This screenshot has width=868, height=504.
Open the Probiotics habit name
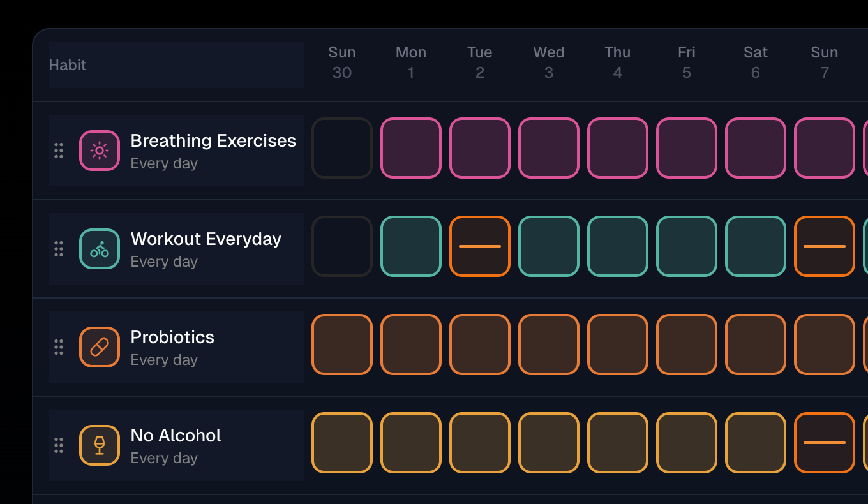tap(172, 337)
